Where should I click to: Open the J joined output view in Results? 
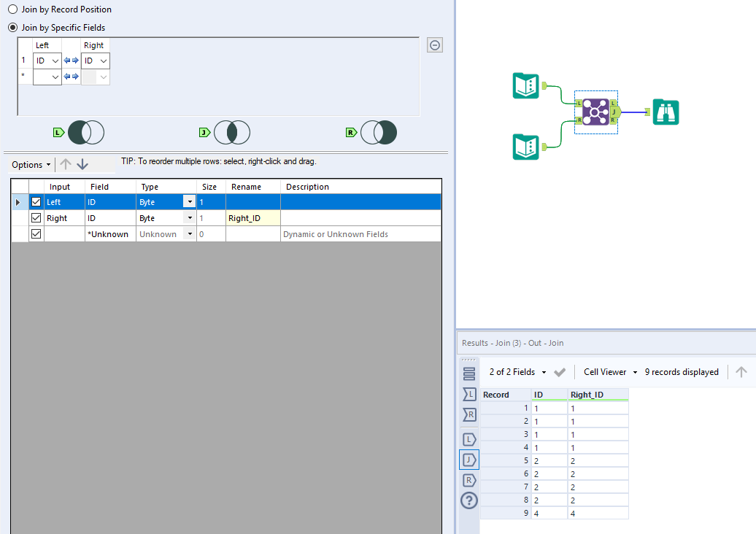pyautogui.click(x=469, y=460)
